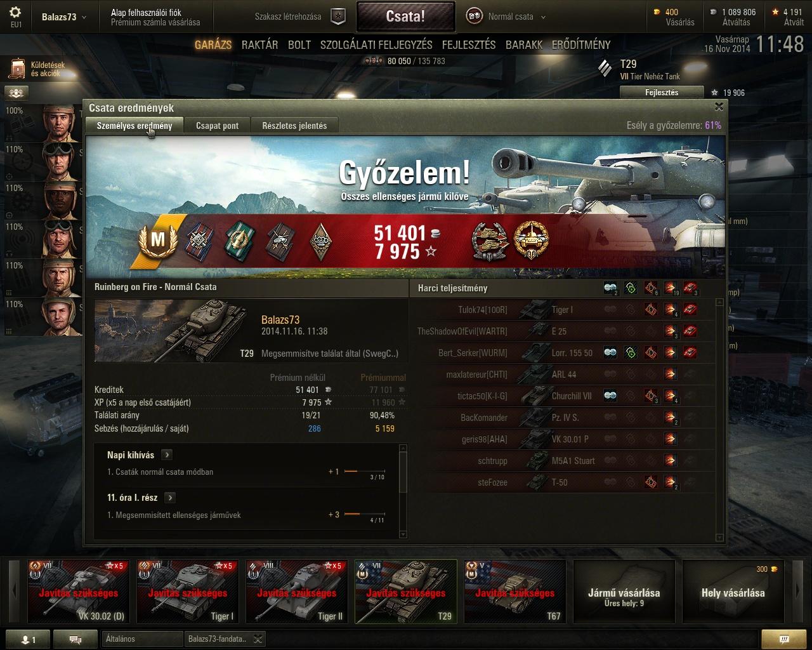Select the Tiger II tank in the carousel

coord(297,591)
